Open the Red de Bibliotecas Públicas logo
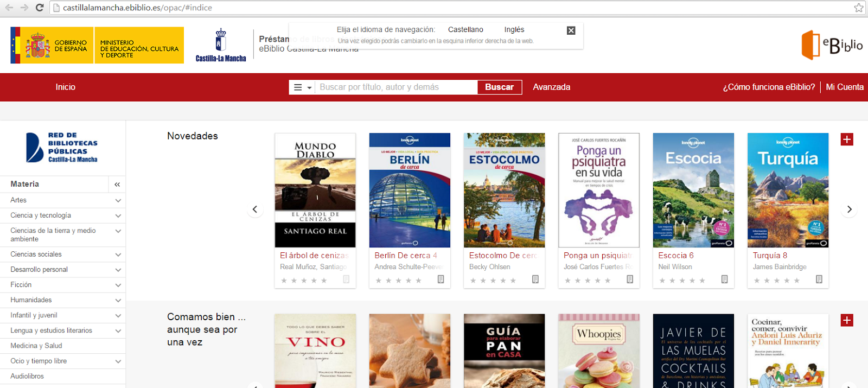The width and height of the screenshot is (868, 388). (62, 148)
